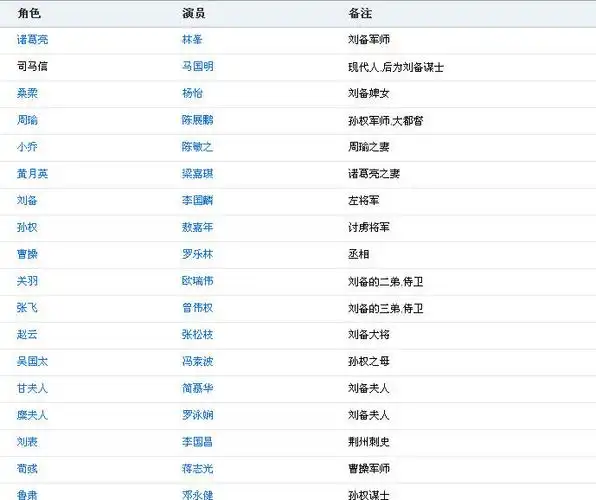
Task: Open actor 敖嘉年 link
Action: [198, 227]
